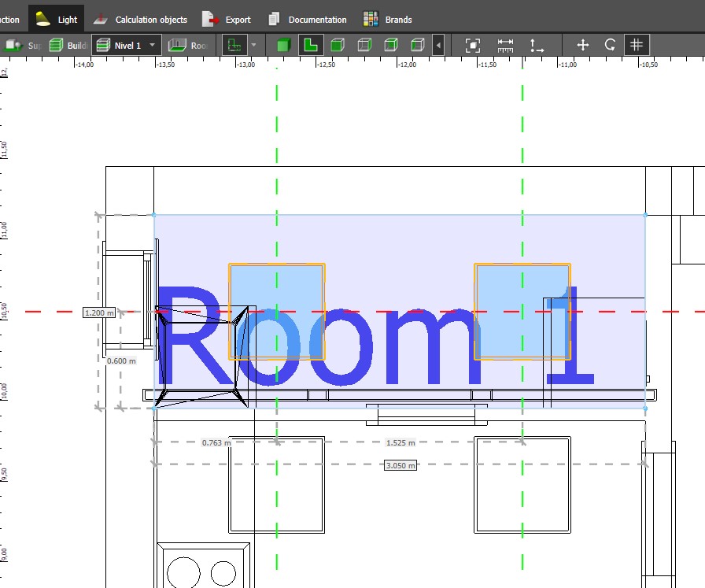Choose the move/pan arrows tool
Viewport: 705px width, 588px height.
[x=583, y=45]
